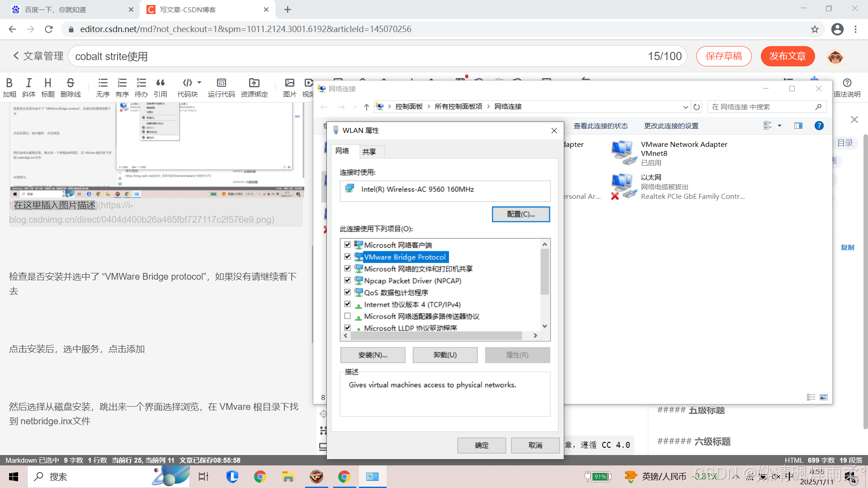Enable Microsoft 网络适配器多路传送器协议 checkbox
The width and height of the screenshot is (868, 488).
[348, 316]
